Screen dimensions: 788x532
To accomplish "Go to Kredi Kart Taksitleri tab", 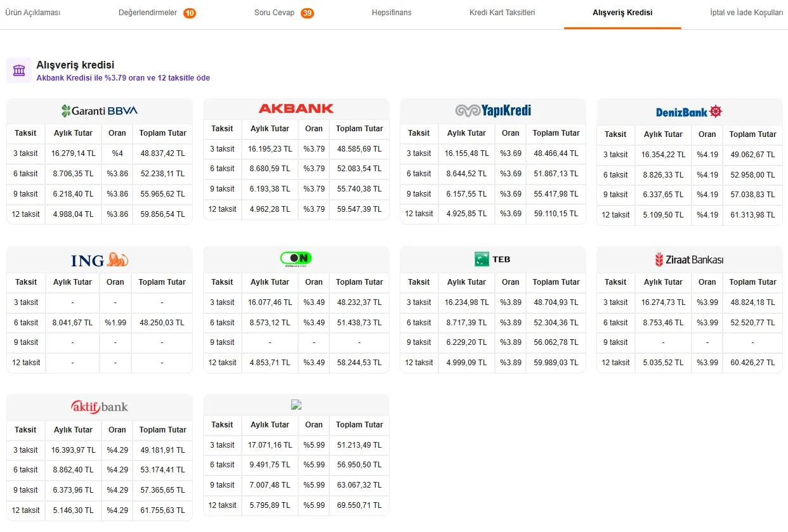I will pyautogui.click(x=502, y=13).
